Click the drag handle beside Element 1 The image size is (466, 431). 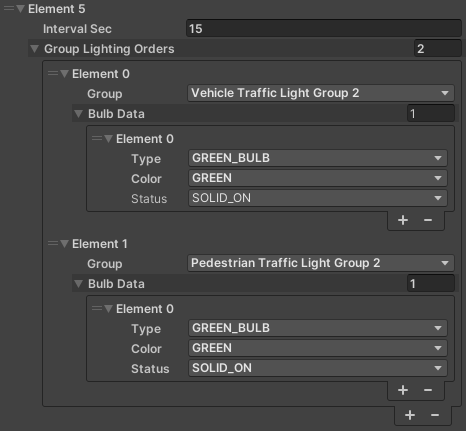click(x=53, y=243)
